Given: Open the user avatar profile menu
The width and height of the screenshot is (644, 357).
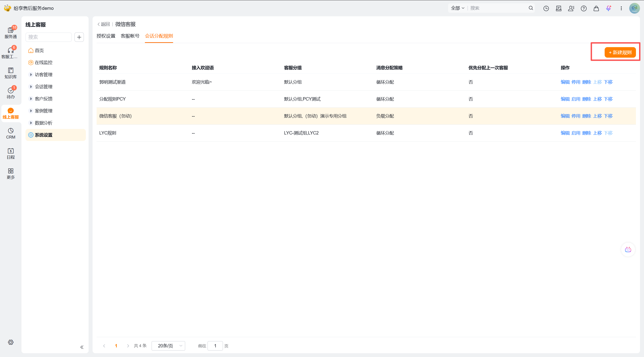Looking at the screenshot, I should 634,8.
